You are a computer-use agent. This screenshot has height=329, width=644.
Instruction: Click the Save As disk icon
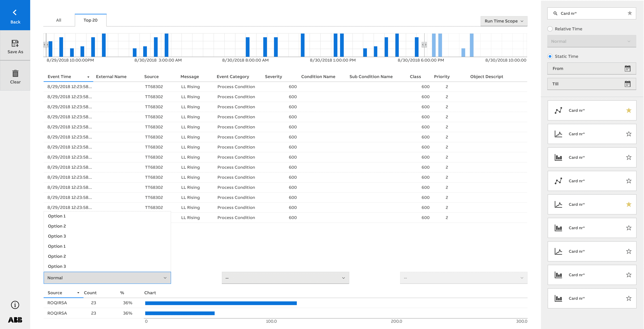[x=15, y=43]
